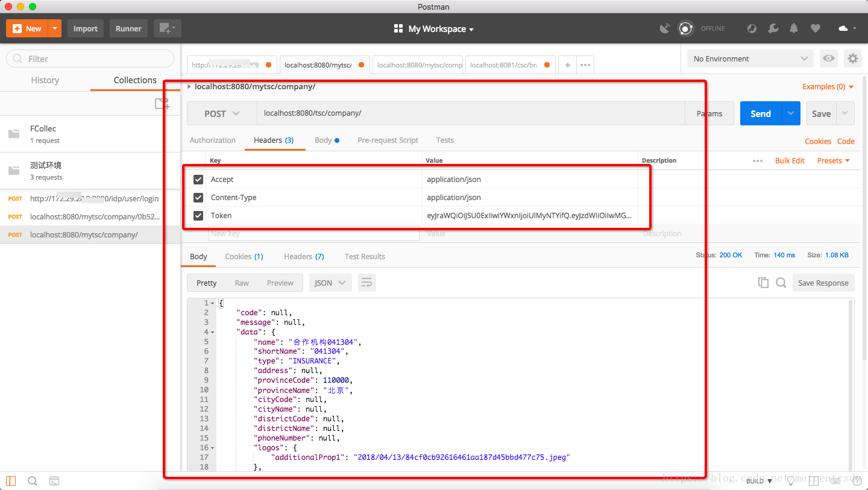This screenshot has width=868, height=490.
Task: Open the Test Results tab
Action: [x=365, y=257]
